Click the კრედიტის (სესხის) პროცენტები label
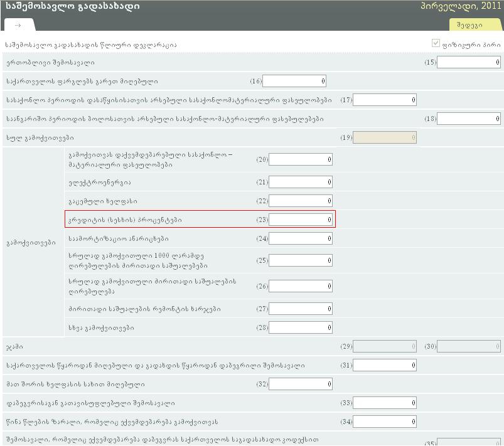Screen dimensions: 504x446 [x=125, y=220]
